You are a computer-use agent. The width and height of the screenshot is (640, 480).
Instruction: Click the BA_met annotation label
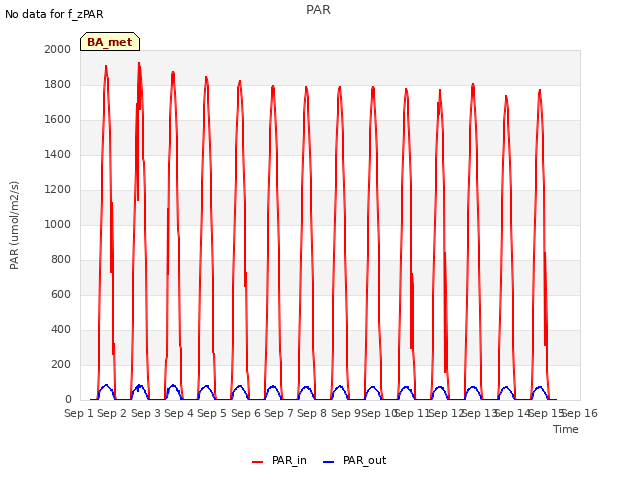tap(110, 42)
